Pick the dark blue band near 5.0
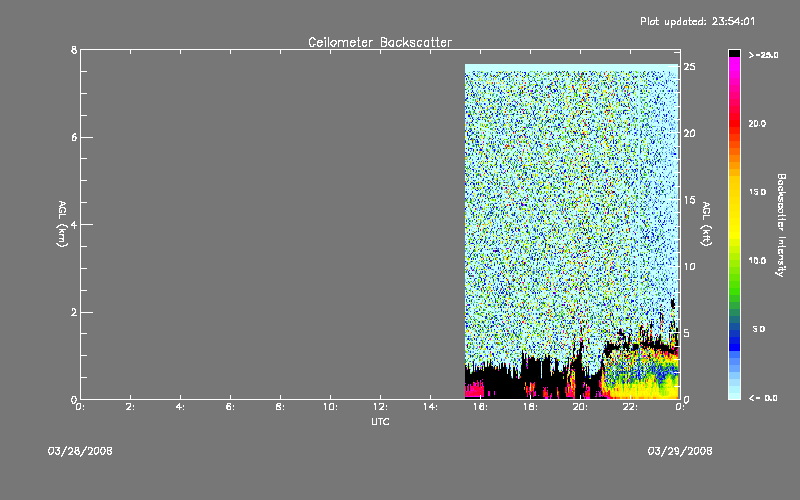 tap(734, 334)
